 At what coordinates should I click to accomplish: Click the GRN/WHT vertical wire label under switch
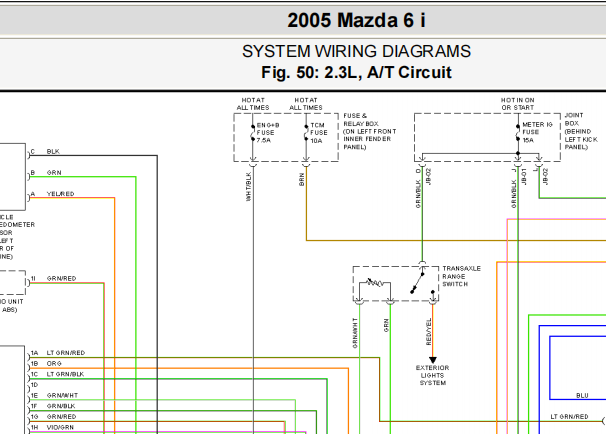coord(355,333)
